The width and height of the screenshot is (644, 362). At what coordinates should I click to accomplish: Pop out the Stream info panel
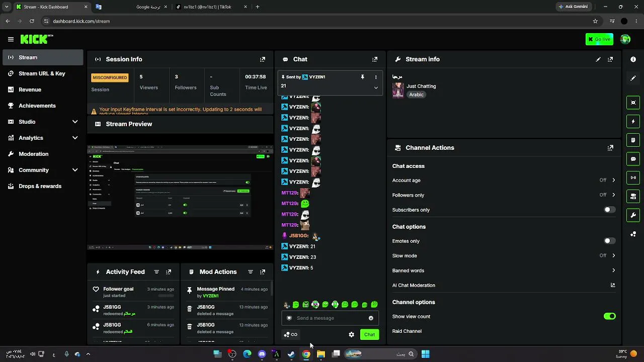pos(610,59)
